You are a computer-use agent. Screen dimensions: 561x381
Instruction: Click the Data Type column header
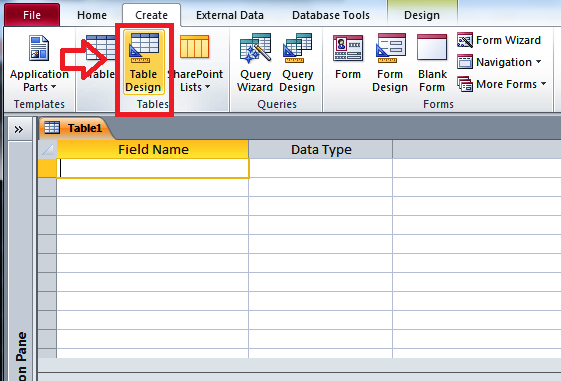(321, 149)
